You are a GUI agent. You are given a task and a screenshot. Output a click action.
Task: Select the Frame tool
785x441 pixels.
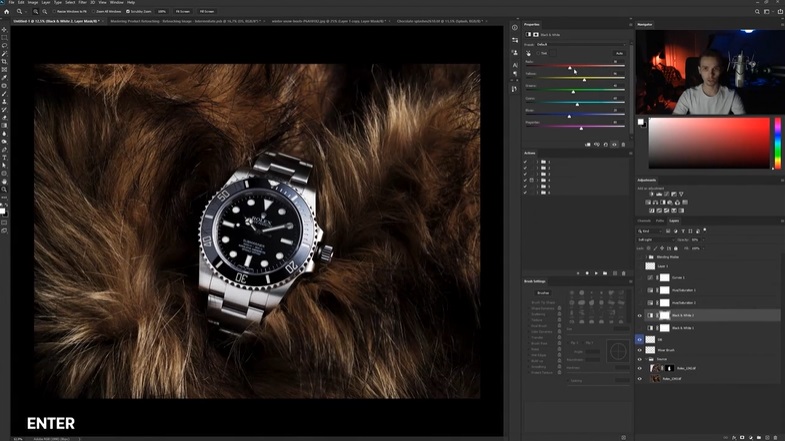(5, 70)
